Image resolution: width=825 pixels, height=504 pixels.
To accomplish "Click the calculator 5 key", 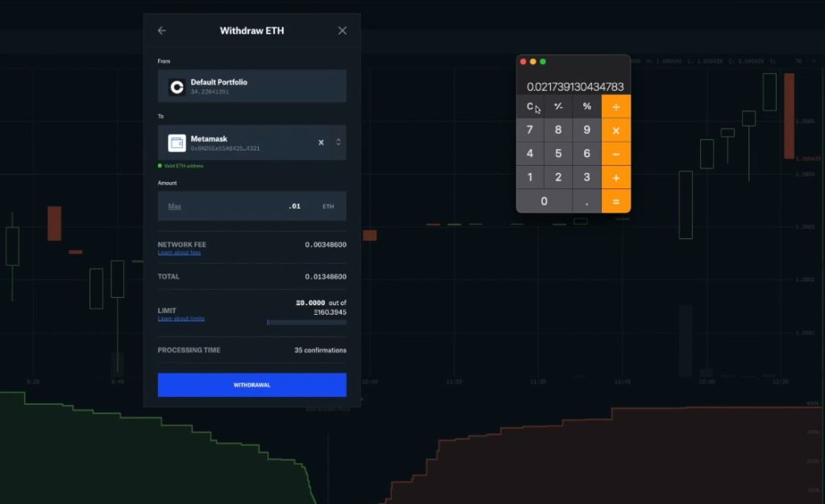I will point(558,154).
